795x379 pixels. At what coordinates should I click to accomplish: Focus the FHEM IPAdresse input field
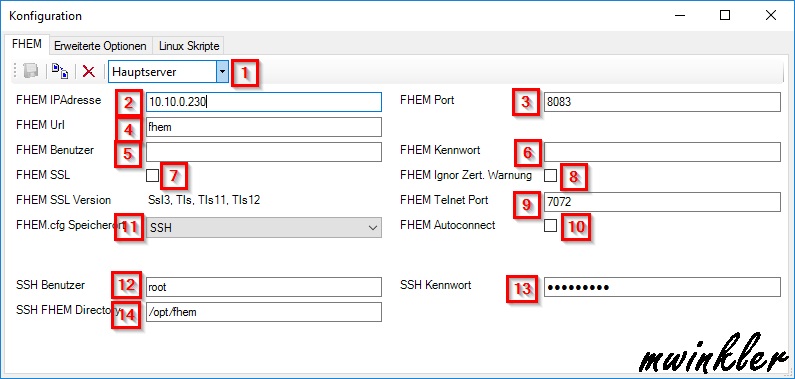click(264, 102)
